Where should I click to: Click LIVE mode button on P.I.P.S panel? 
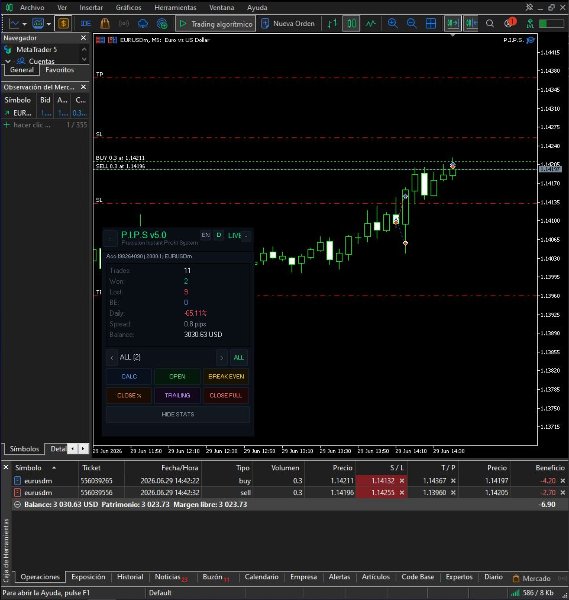coord(234,235)
